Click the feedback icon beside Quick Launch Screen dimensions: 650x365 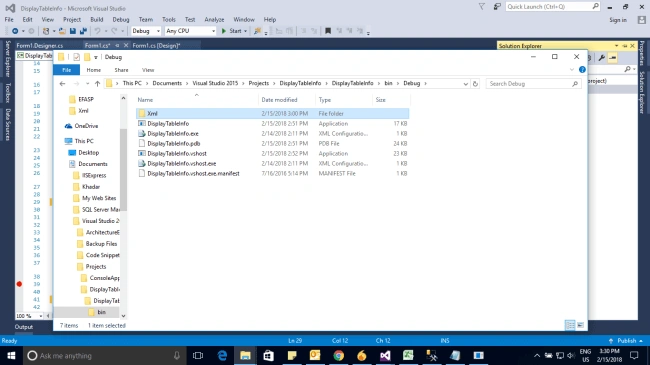tap(497, 7)
